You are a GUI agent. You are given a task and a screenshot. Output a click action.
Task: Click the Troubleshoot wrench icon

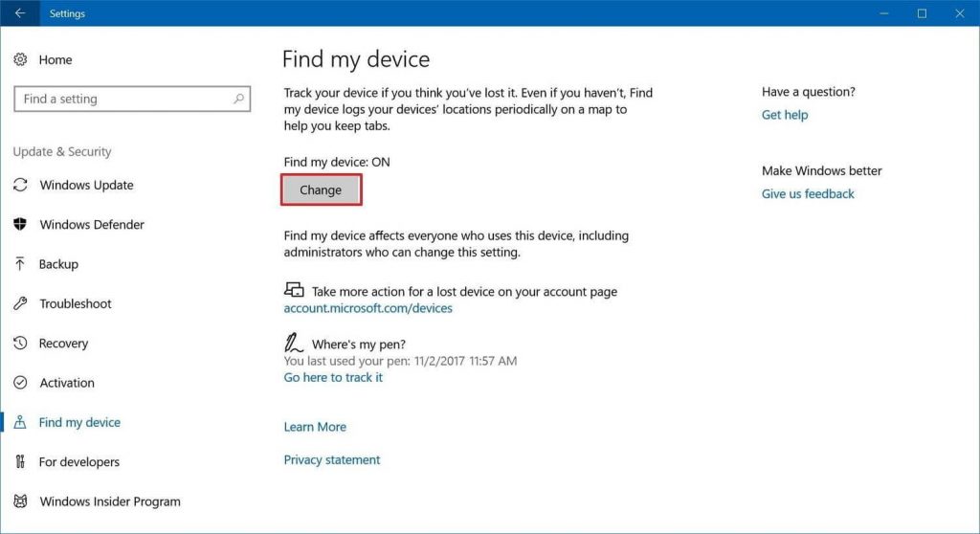pyautogui.click(x=21, y=303)
